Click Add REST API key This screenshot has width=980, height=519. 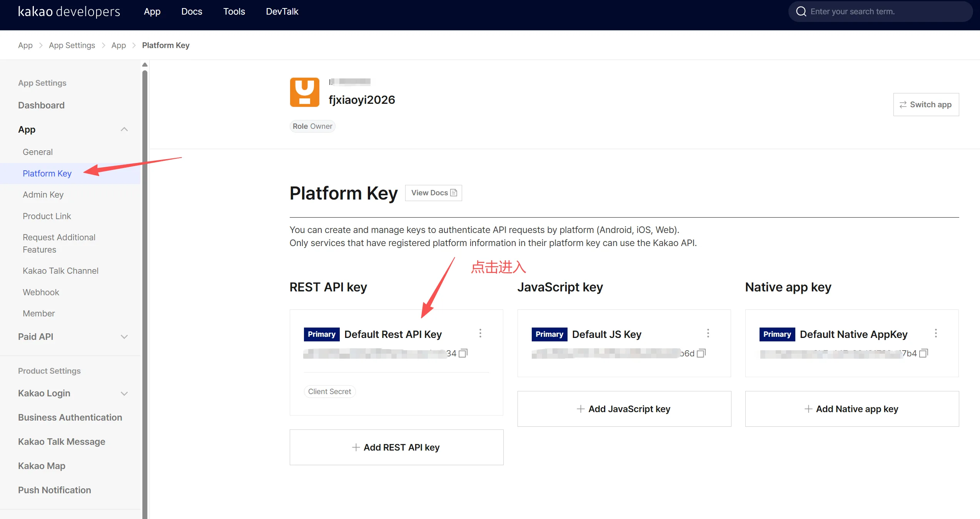tap(396, 447)
